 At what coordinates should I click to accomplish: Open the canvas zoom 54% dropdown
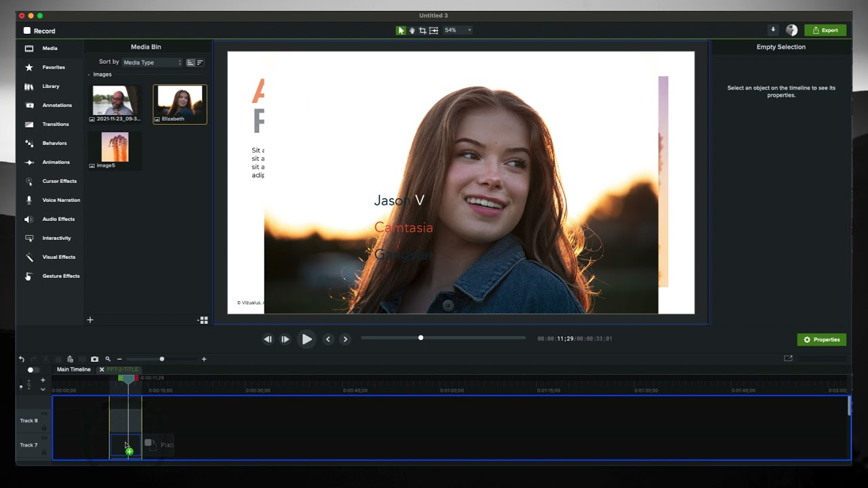(458, 30)
